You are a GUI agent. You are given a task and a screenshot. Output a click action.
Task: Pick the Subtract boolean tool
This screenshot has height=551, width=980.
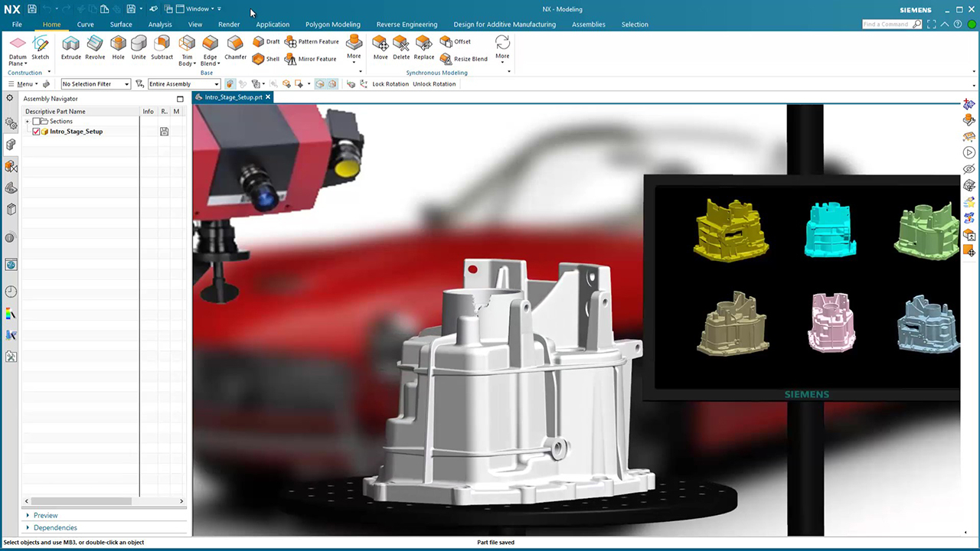pos(162,47)
